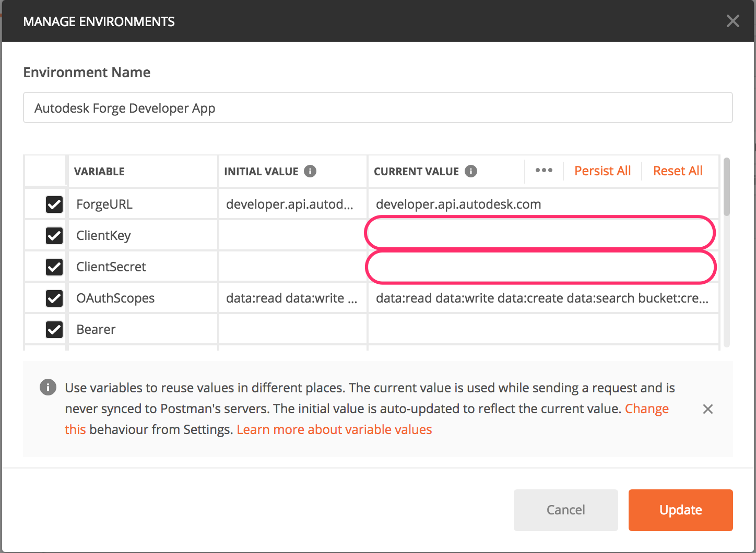This screenshot has width=756, height=553.
Task: Click the Current Value info icon
Action: point(471,171)
